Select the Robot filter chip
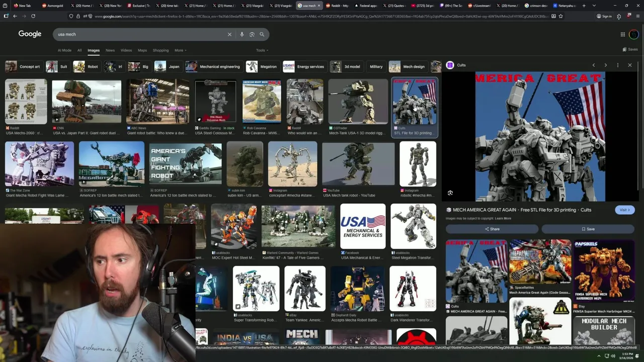Image resolution: width=644 pixels, height=362 pixels. 87,66
